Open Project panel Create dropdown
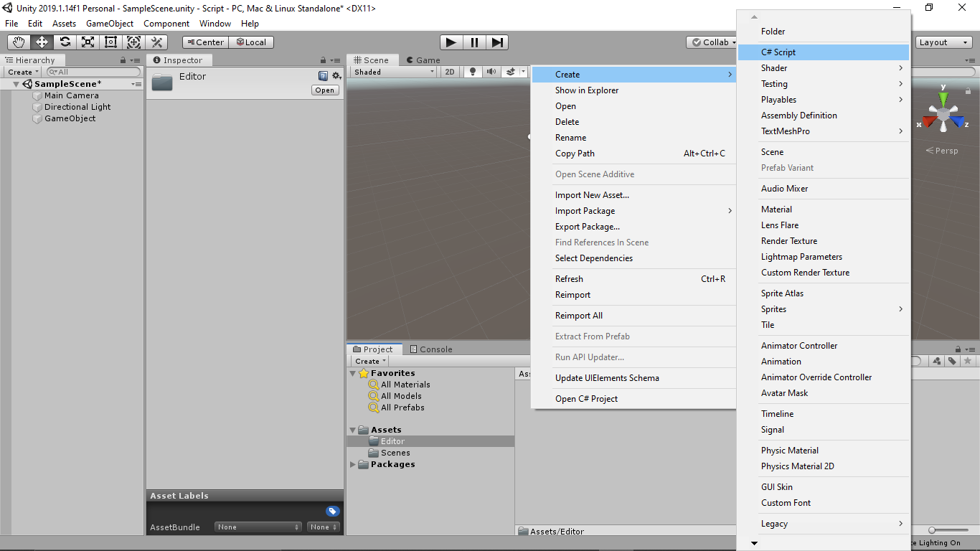This screenshot has height=551, width=980. point(370,361)
